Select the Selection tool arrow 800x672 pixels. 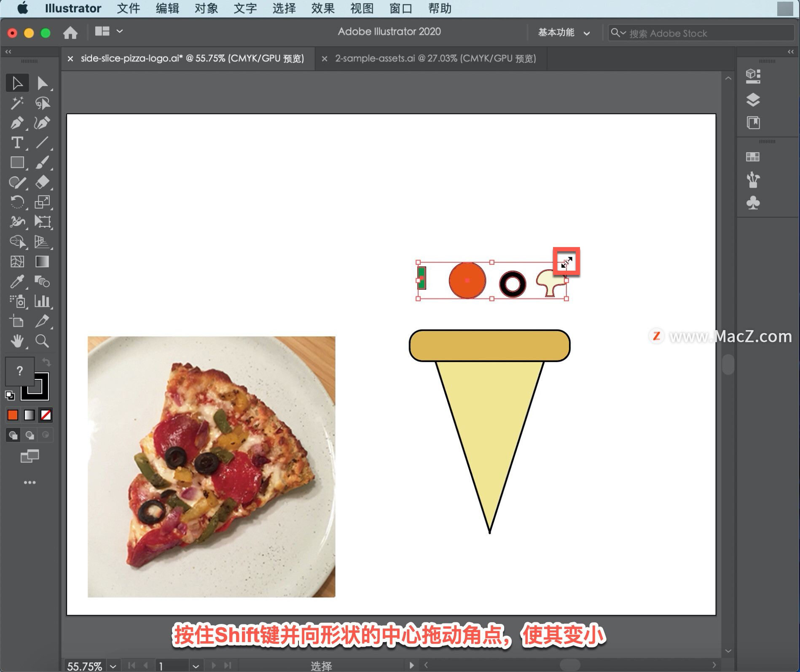pos(17,83)
